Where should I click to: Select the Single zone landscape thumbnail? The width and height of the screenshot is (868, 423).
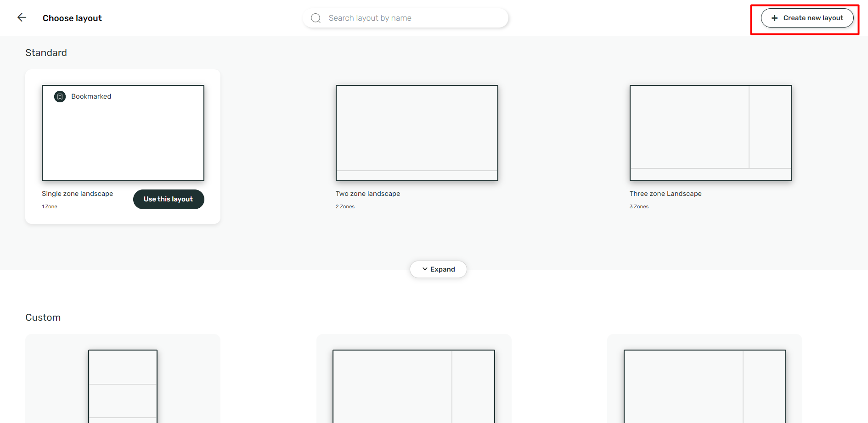pyautogui.click(x=123, y=133)
